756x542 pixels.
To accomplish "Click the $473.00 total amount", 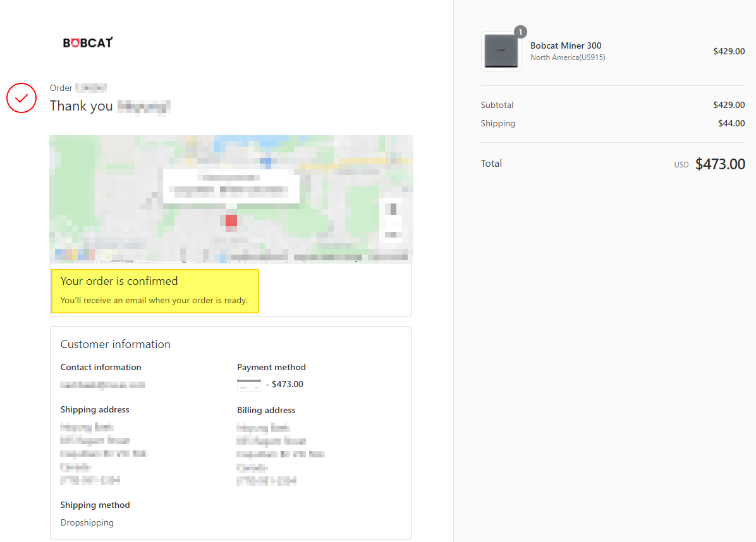I will click(x=720, y=164).
